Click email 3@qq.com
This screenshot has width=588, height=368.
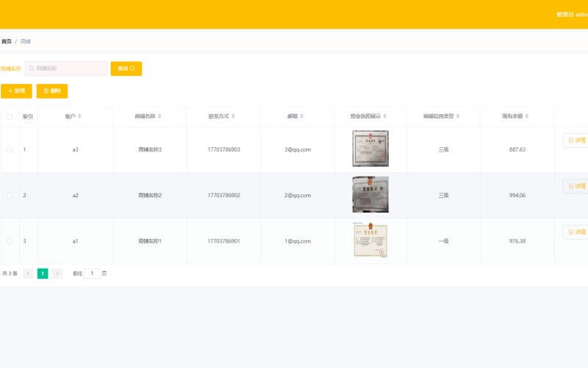click(298, 149)
